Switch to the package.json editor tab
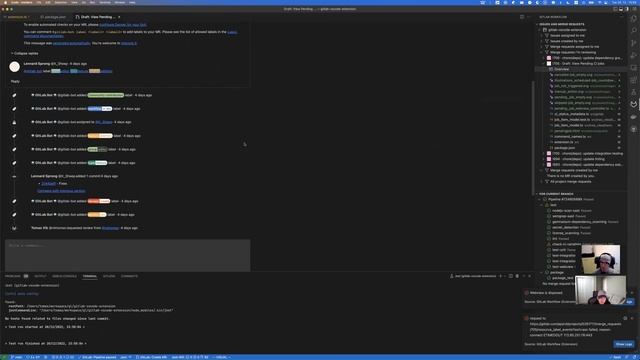640x360 pixels. coord(53,17)
